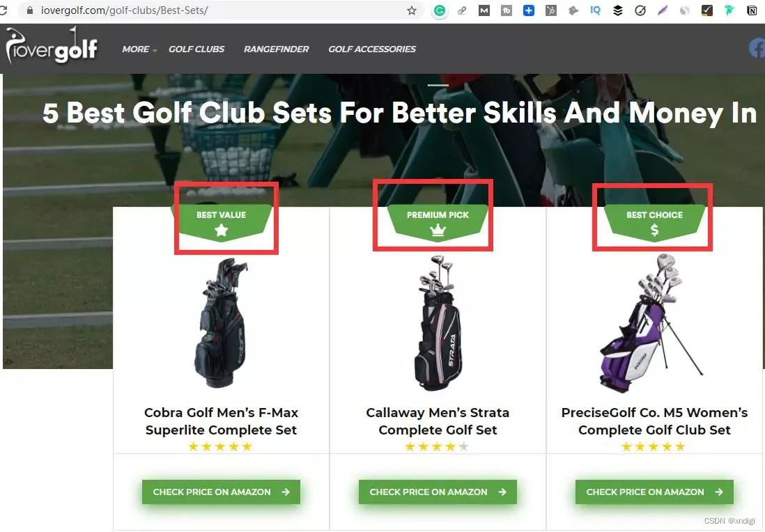Screen dimensions: 765x532
Task: Check Amazon price for PreciseGolf M5 set
Action: (x=654, y=492)
